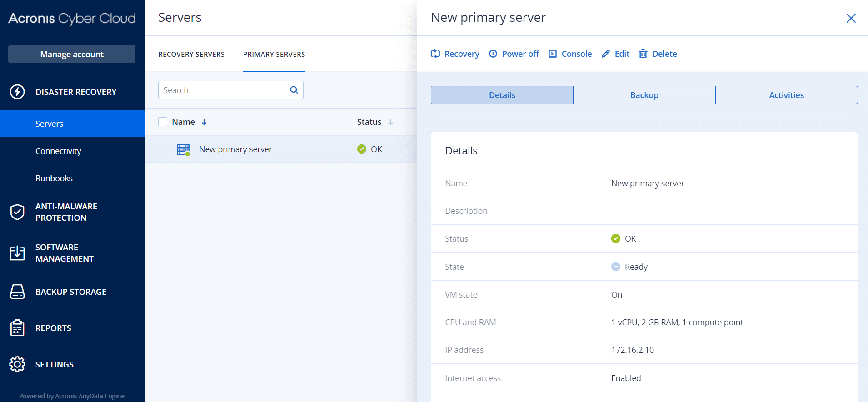868x402 pixels.
Task: Click the Power off label
Action: click(520, 54)
